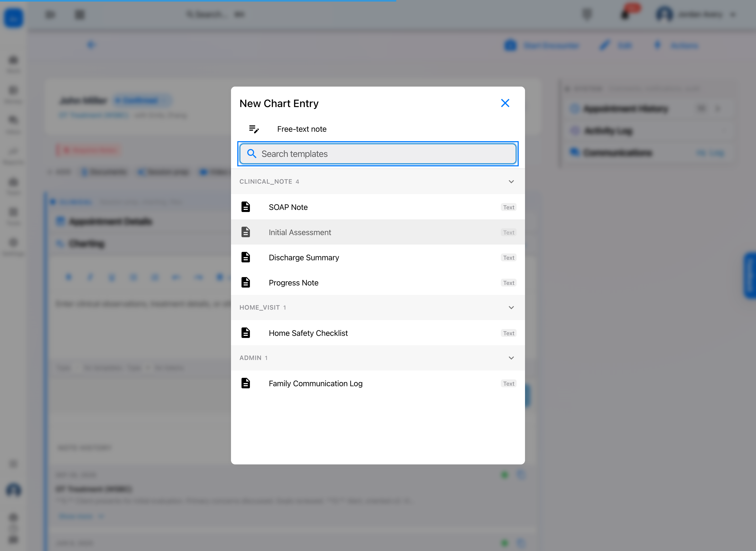Image resolution: width=756 pixels, height=551 pixels.
Task: Click the CLINICAL_NOTE section header label
Action: click(x=266, y=182)
